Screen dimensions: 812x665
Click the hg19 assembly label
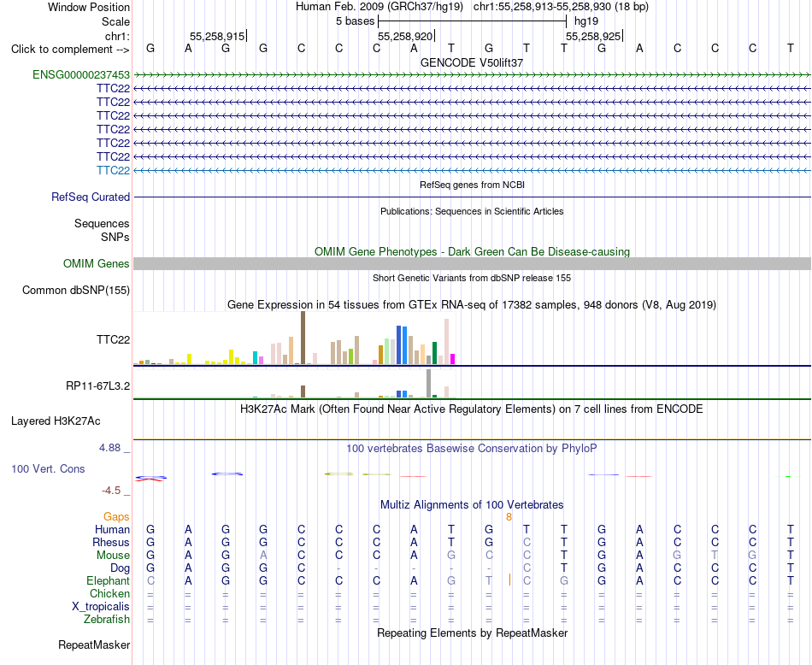coord(586,21)
